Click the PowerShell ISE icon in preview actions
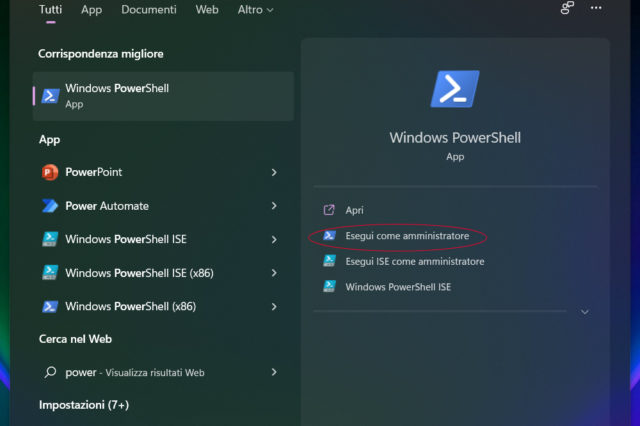This screenshot has width=640, height=426. point(329,286)
